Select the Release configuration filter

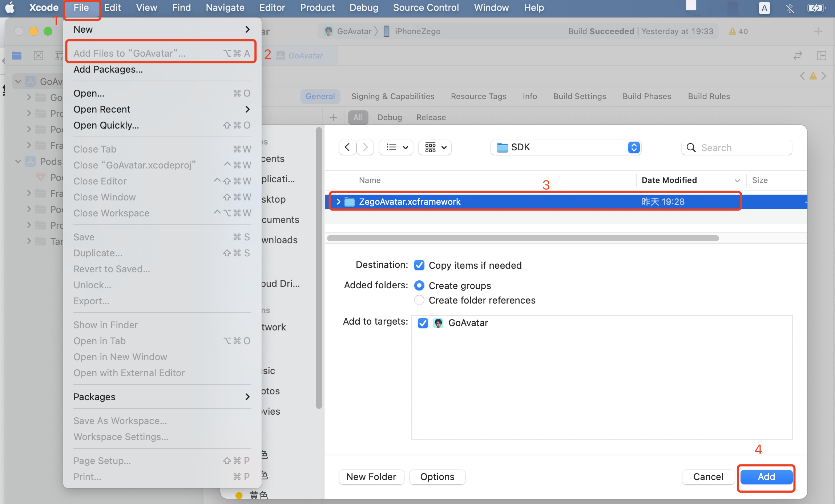[x=431, y=117]
